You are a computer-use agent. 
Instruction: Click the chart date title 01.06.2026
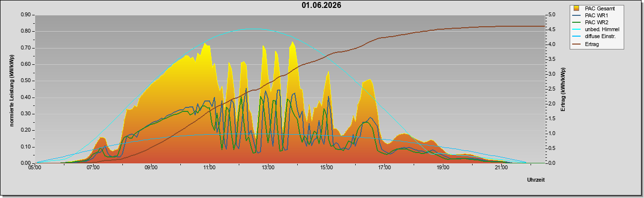coord(322,5)
